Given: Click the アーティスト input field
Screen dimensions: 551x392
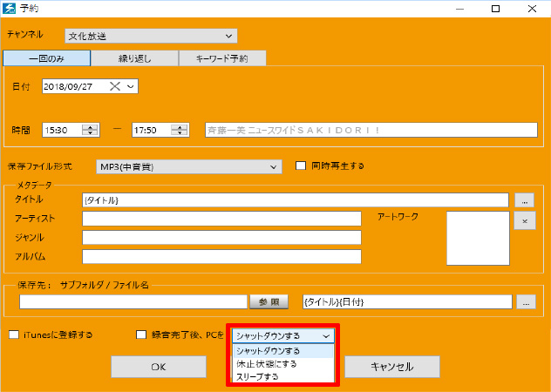Looking at the screenshot, I should [x=221, y=219].
